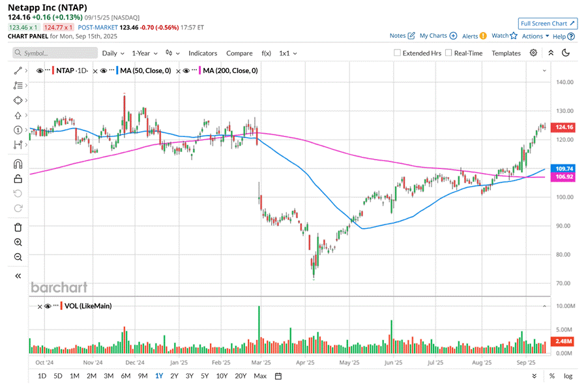
Task: Expand the Actions dropdown
Action: pyautogui.click(x=535, y=36)
